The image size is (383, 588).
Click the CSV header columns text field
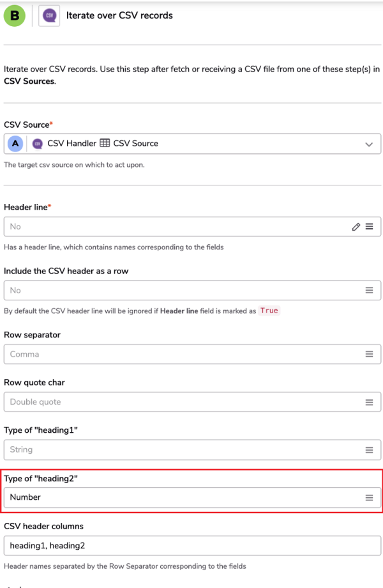click(x=192, y=546)
